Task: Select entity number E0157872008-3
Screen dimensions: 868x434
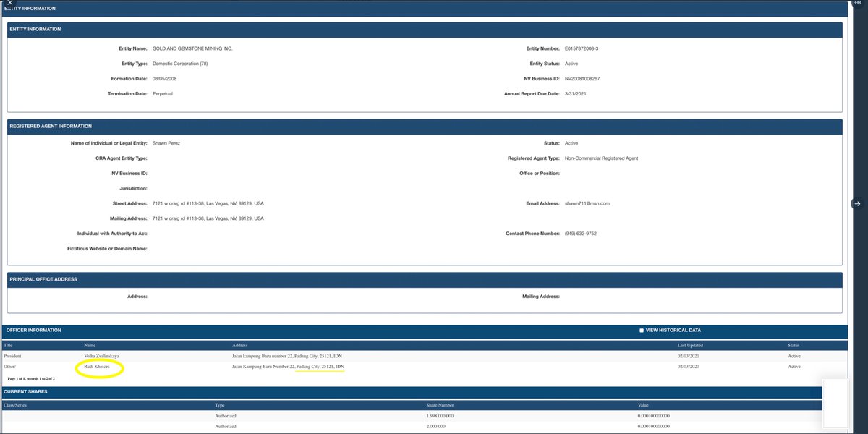Action: coord(582,48)
